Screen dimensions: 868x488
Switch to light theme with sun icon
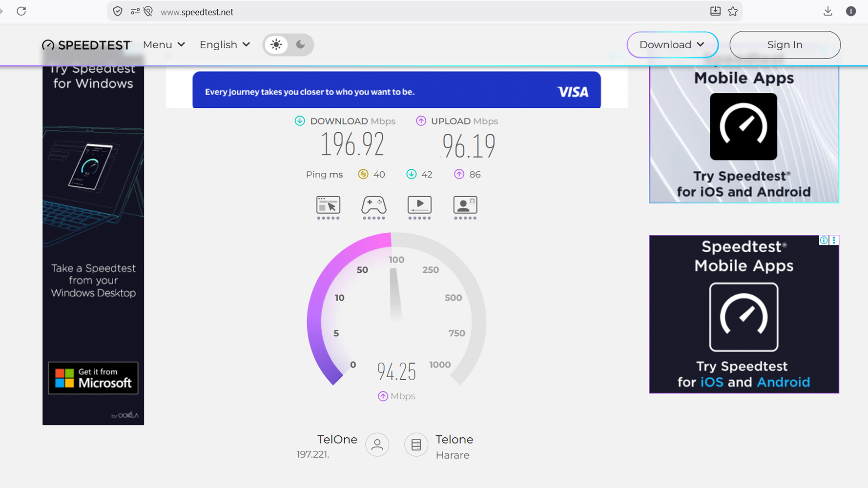pos(276,45)
